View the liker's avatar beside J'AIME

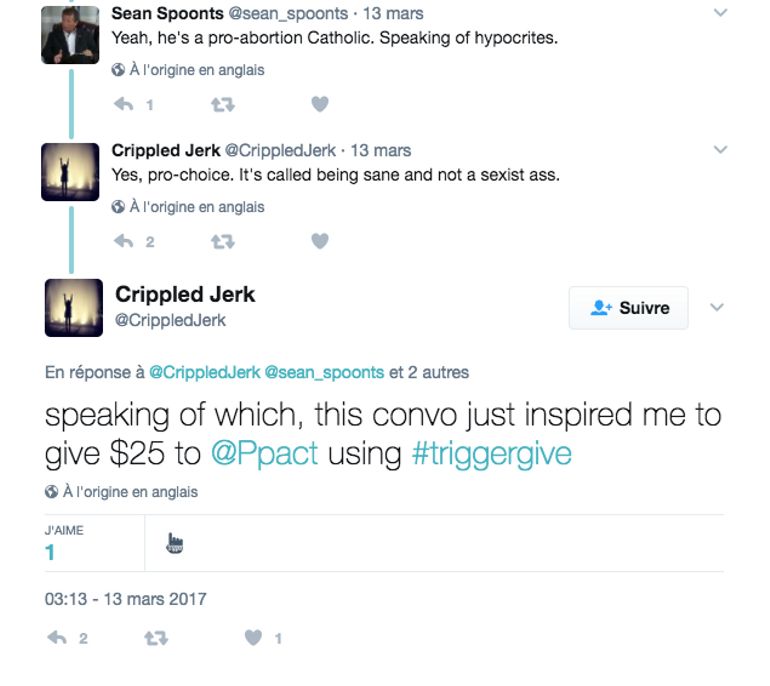pos(175,543)
